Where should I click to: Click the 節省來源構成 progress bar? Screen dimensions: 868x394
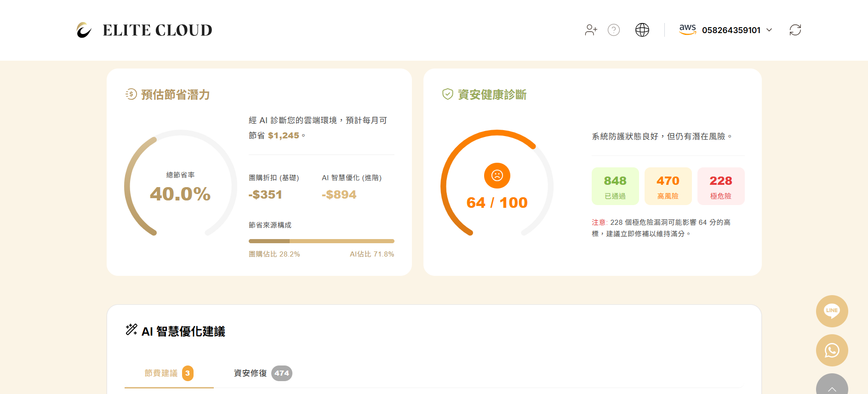[321, 241]
